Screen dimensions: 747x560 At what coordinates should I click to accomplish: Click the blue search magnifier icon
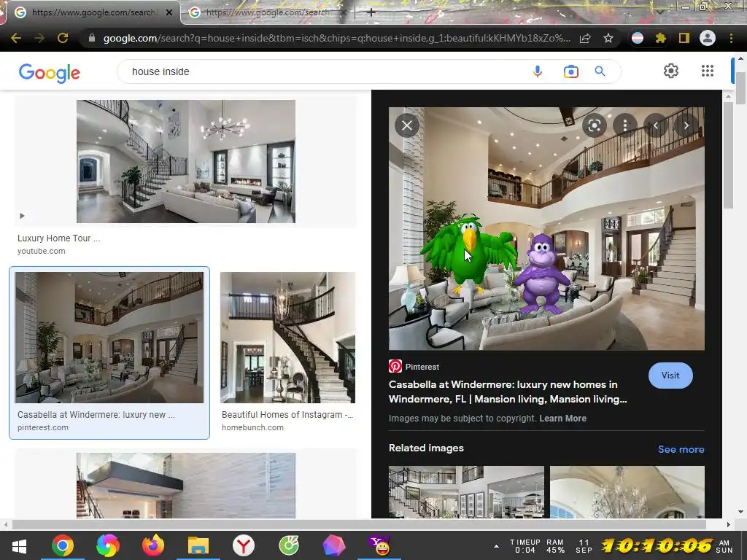coord(600,71)
